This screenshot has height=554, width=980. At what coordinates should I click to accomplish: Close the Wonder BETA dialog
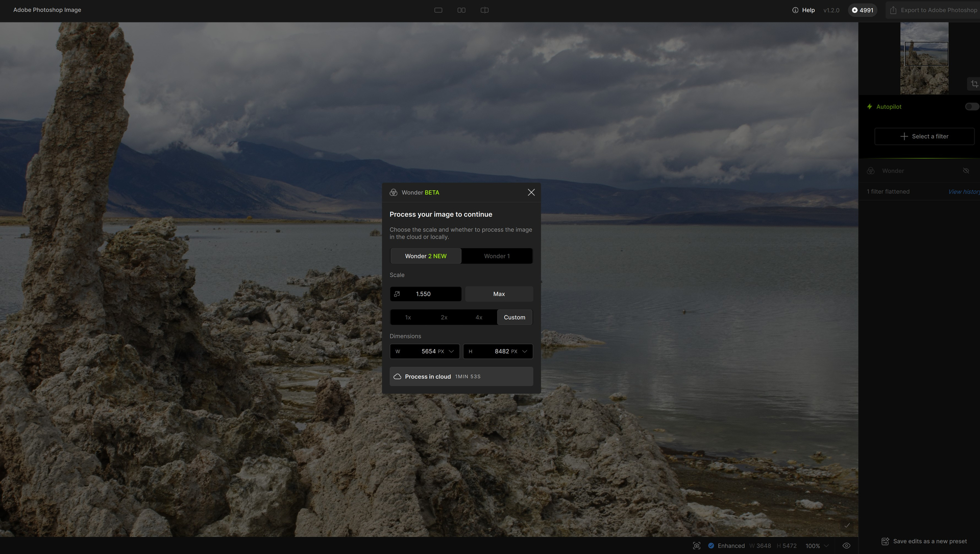pyautogui.click(x=531, y=192)
